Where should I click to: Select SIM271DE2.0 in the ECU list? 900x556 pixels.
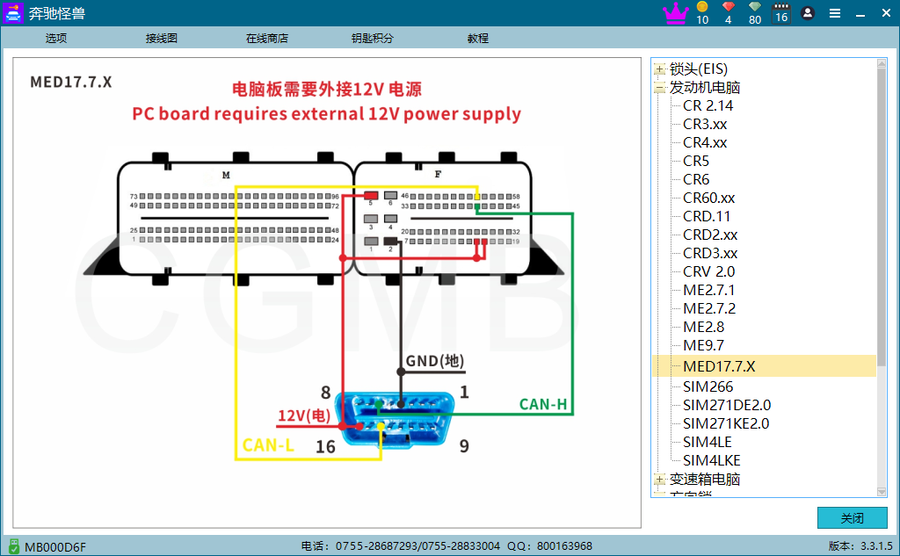point(726,405)
